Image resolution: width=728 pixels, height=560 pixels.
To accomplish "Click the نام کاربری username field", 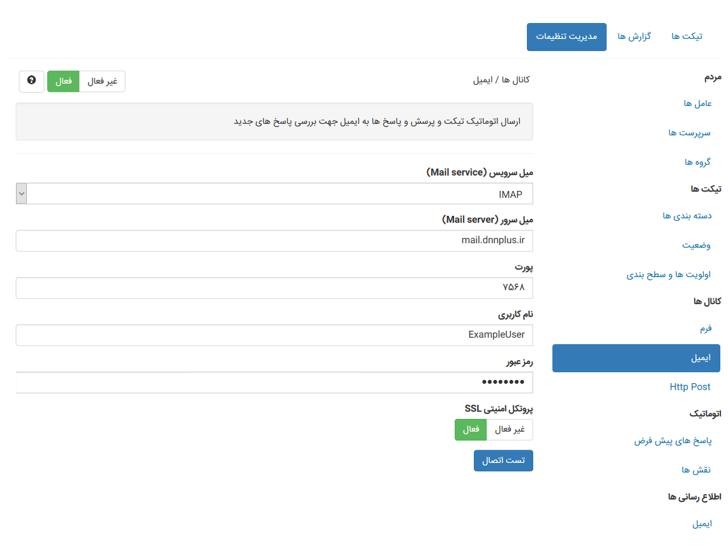I will point(274,335).
